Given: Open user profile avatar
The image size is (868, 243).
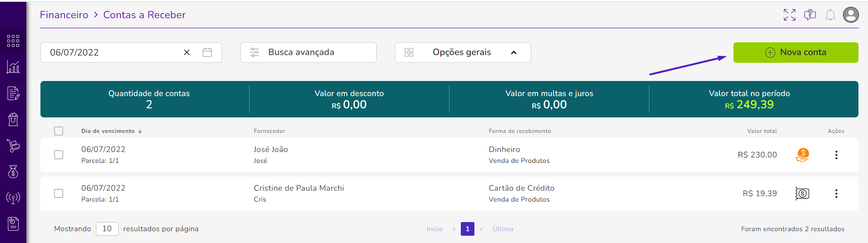Looking at the screenshot, I should tap(851, 15).
